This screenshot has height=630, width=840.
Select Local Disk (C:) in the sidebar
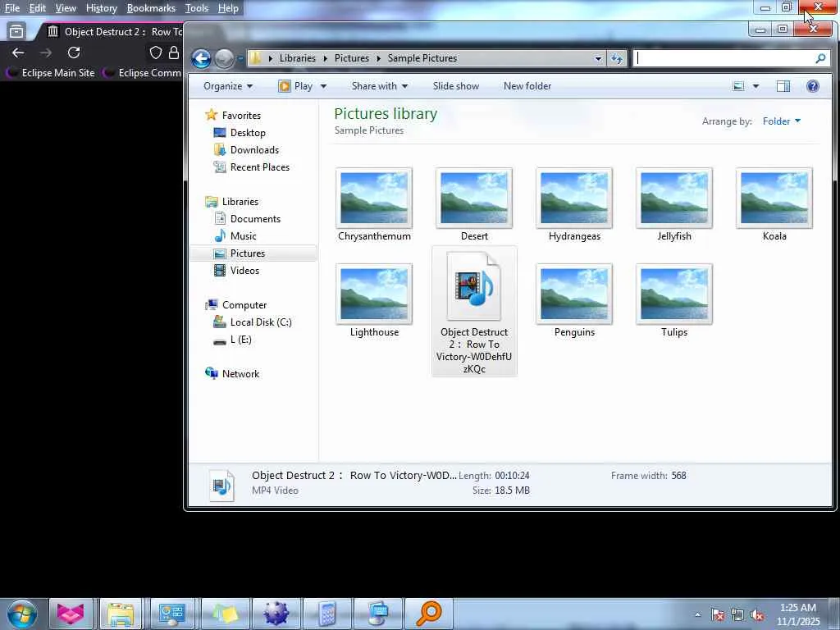[253, 322]
